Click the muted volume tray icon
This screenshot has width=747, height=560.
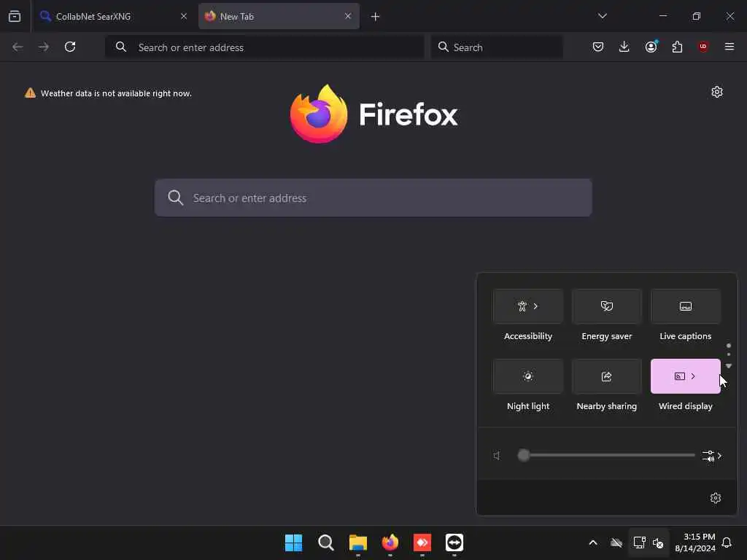click(658, 542)
